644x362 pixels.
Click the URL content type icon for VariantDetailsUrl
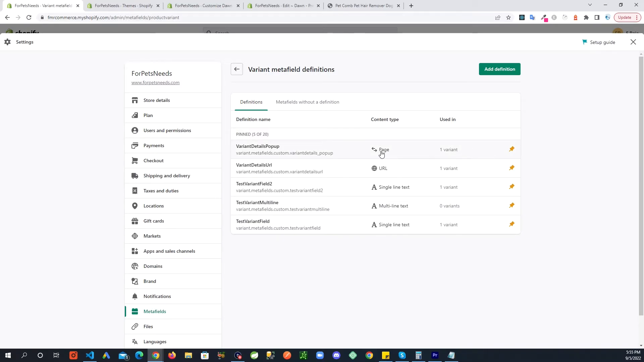click(x=374, y=168)
